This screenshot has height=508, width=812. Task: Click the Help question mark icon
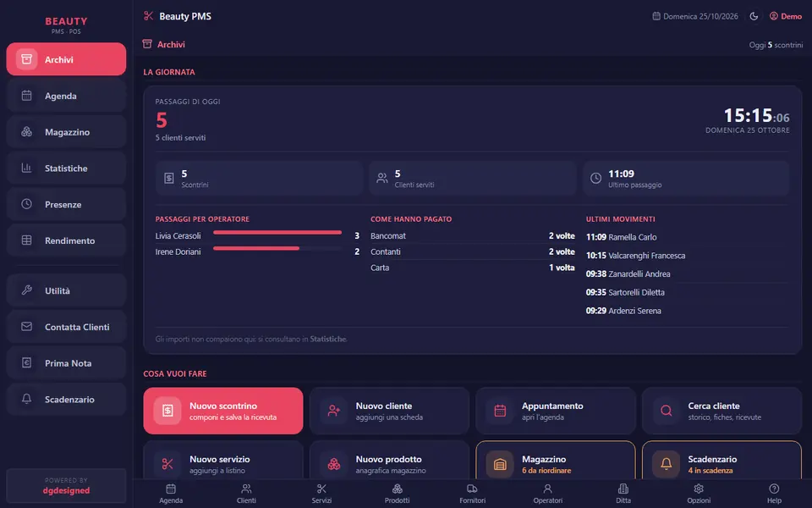774,489
